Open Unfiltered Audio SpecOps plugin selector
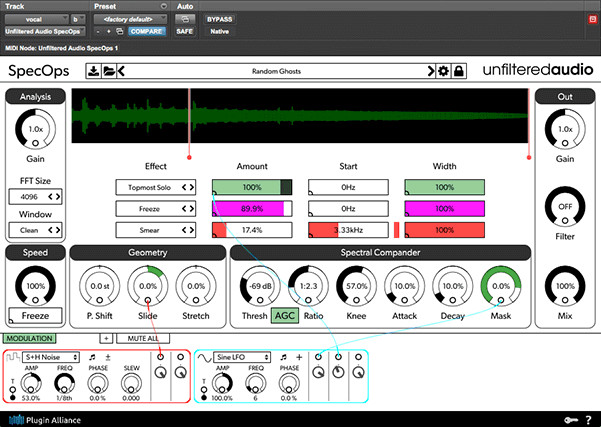Screen dimensions: 601x427 45,31
